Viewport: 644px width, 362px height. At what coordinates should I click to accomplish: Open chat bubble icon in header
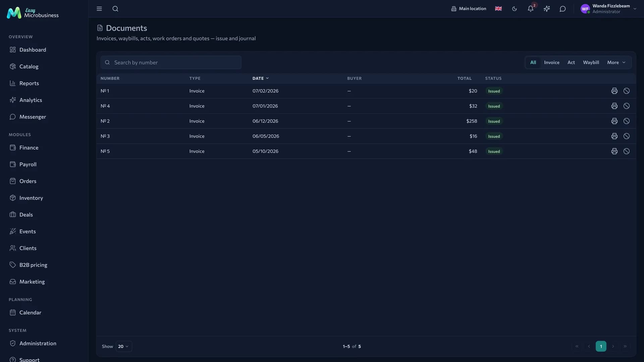point(563,9)
